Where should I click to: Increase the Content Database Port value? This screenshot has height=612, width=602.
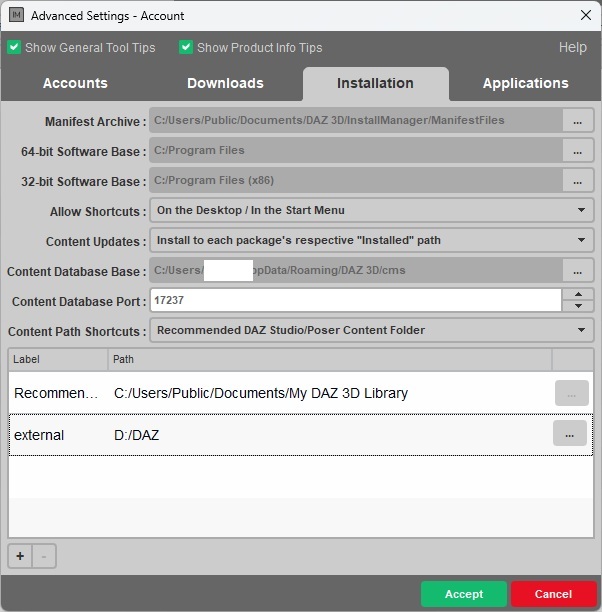(578, 294)
